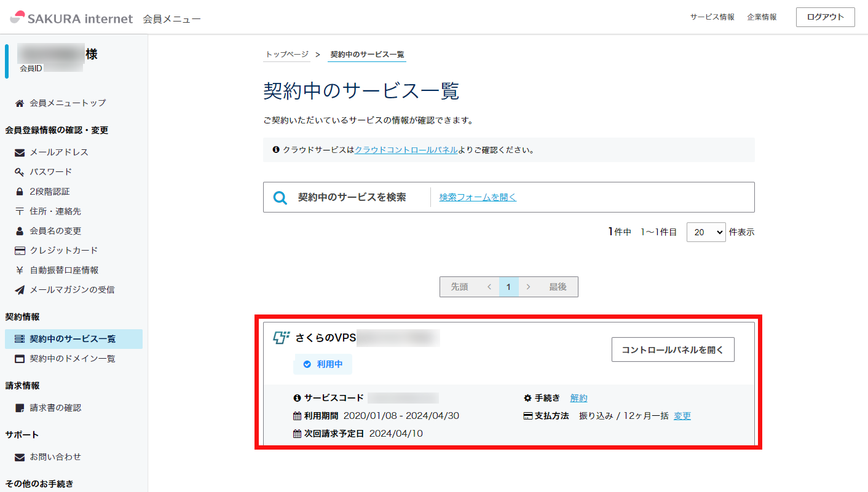Click the トップページ breadcrumb link
The width and height of the screenshot is (868, 492).
tap(287, 54)
